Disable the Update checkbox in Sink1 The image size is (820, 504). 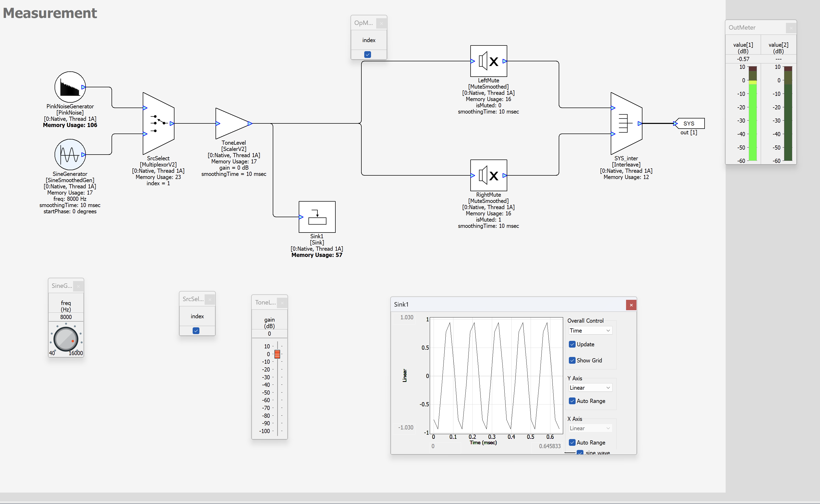point(572,344)
